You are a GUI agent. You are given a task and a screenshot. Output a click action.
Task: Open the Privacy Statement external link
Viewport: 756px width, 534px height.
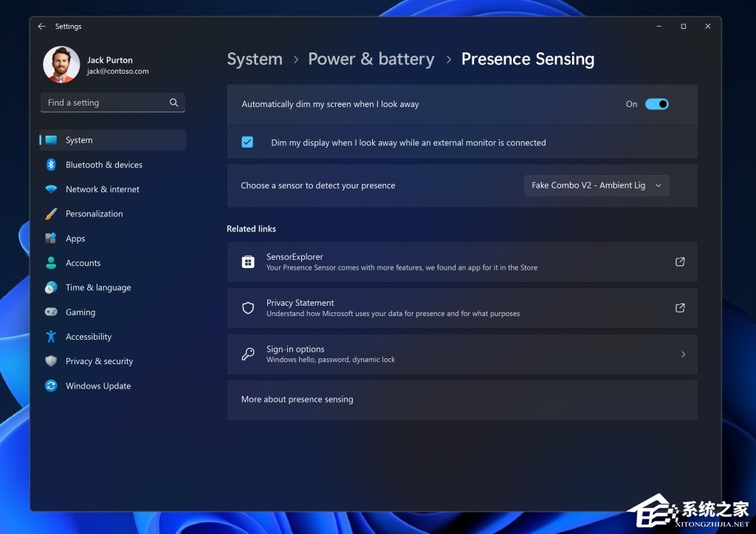tap(678, 308)
